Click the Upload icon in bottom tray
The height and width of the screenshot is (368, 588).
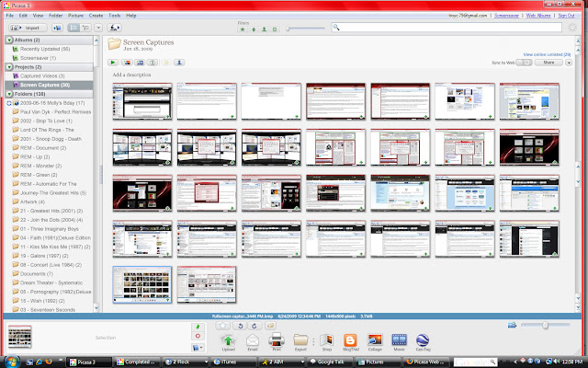(x=228, y=341)
